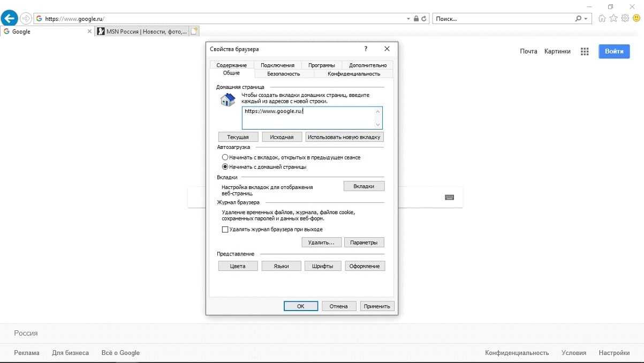
Task: Click the browser Back arrow button
Action: [x=9, y=18]
